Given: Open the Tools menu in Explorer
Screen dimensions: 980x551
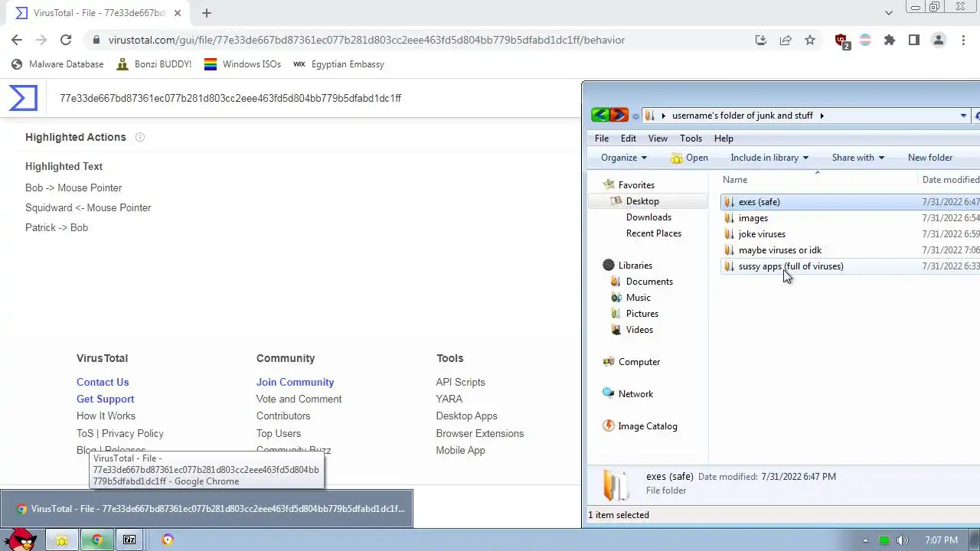Looking at the screenshot, I should pos(691,139).
